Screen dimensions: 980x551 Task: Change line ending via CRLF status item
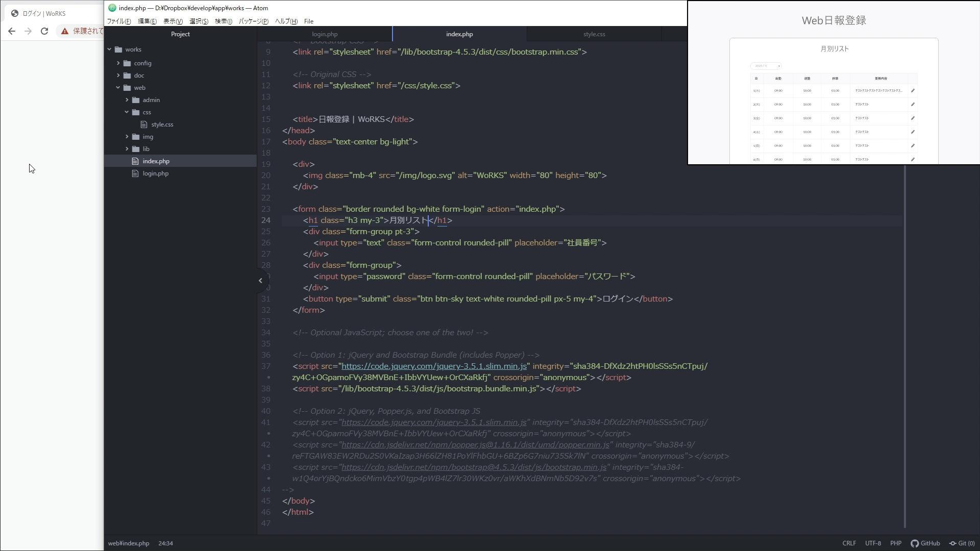coord(849,543)
